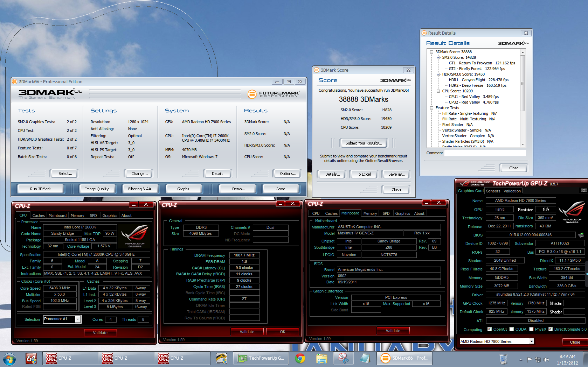Open the Windows Start menu orb
Viewport: 588px width, 367px height.
tap(9, 359)
